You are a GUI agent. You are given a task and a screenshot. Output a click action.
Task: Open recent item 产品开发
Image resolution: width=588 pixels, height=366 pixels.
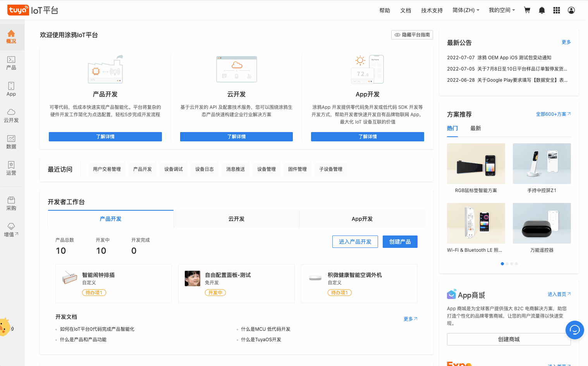pyautogui.click(x=143, y=169)
